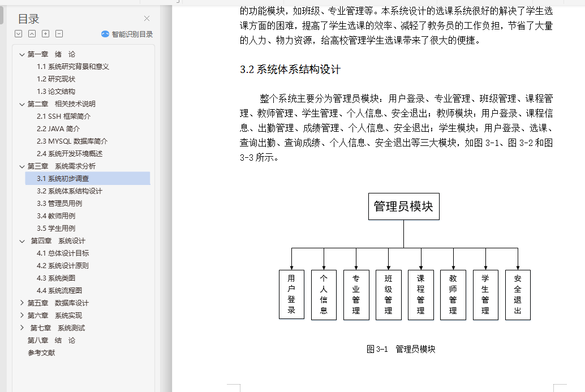
Task: Click the 专业管理 diagram box
Action: pos(356,295)
